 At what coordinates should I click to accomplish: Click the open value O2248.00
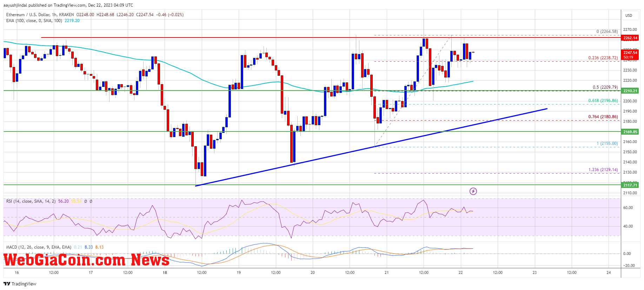point(85,15)
